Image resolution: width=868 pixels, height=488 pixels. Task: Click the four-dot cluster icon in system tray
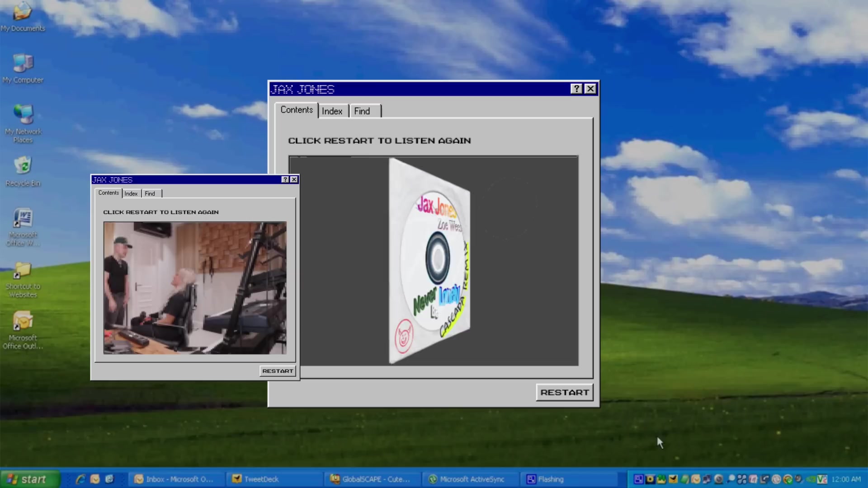click(742, 479)
